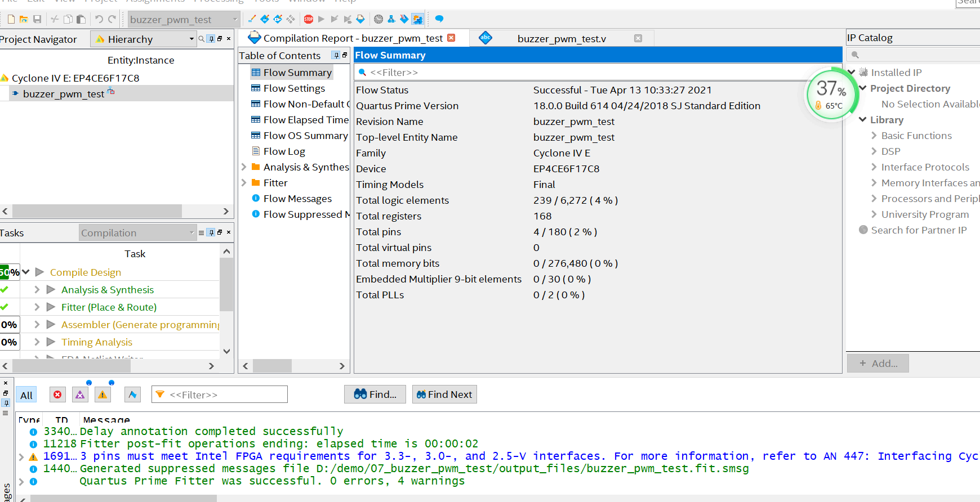
Task: Collapse the Library node in IP Catalog
Action: point(863,119)
